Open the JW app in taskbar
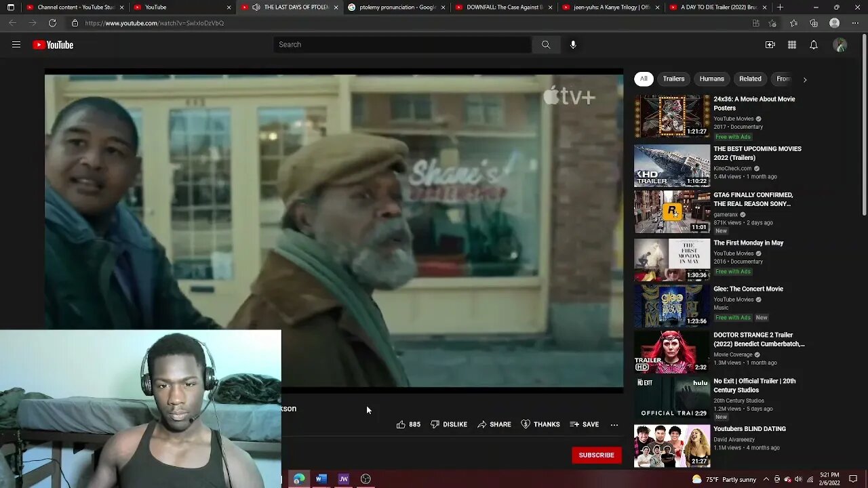 click(344, 479)
